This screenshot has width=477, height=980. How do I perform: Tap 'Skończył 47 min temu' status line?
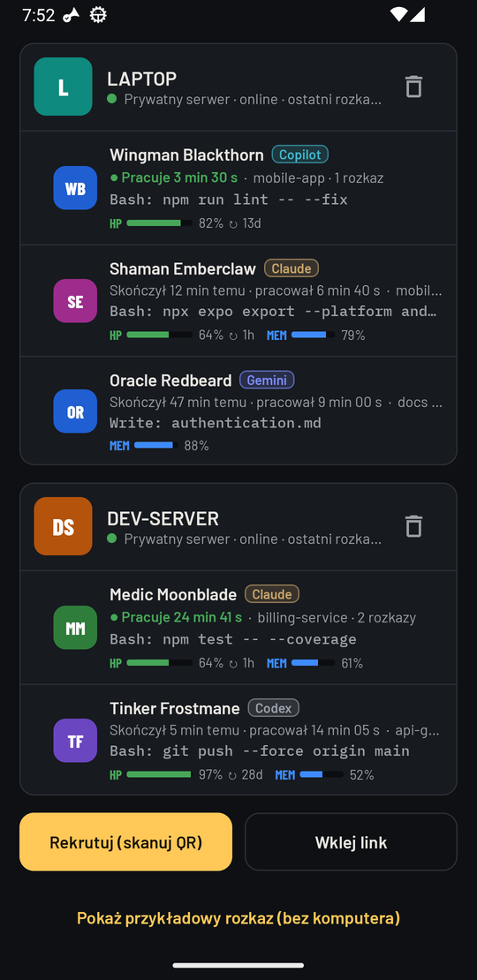pyautogui.click(x=178, y=402)
